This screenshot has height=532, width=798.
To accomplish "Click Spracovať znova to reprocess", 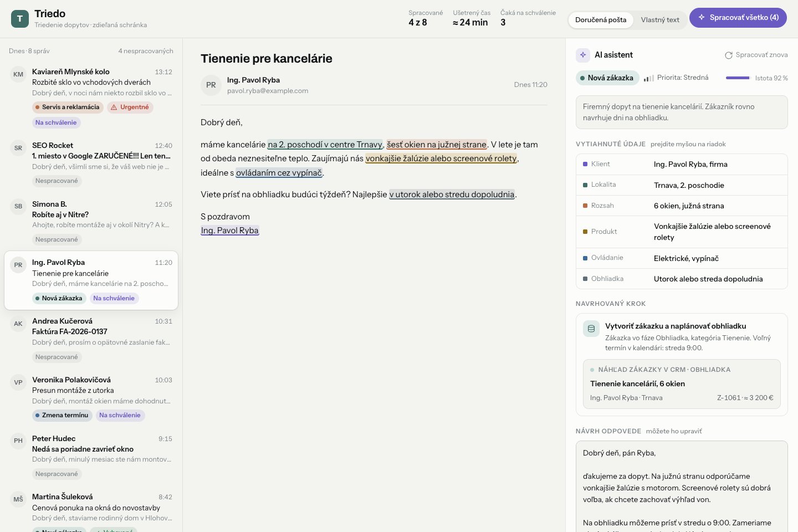I will [756, 55].
